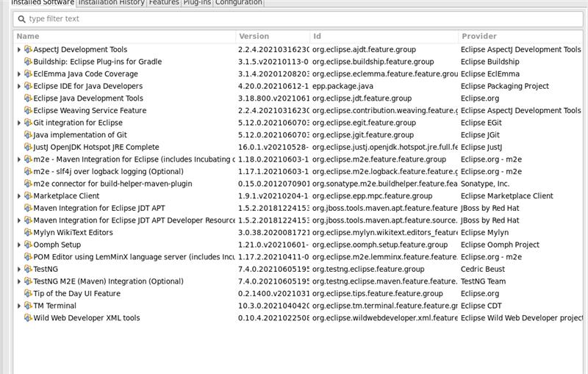The height and width of the screenshot is (374, 588).
Task: Click the Eclipse Weaving Service Feature icon
Action: [28, 110]
